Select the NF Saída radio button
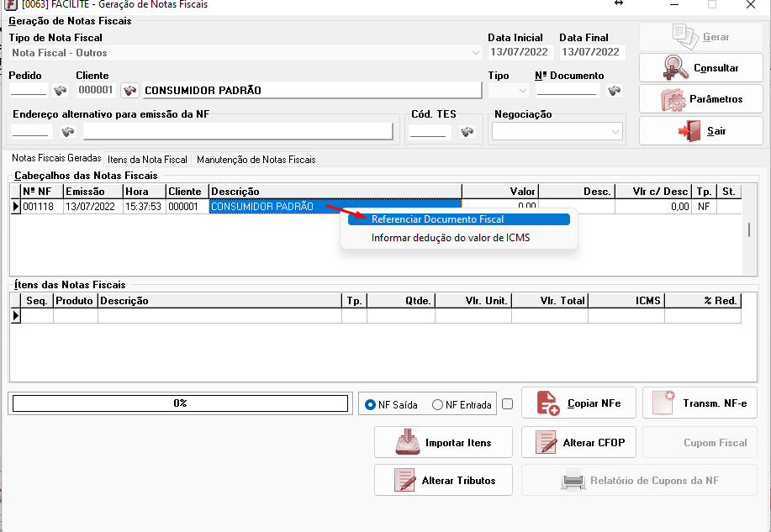Image resolution: width=771 pixels, height=532 pixels. [370, 404]
